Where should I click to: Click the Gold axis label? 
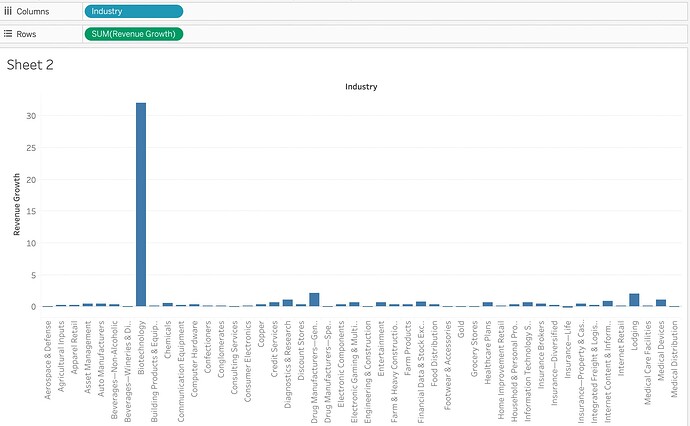(461, 326)
